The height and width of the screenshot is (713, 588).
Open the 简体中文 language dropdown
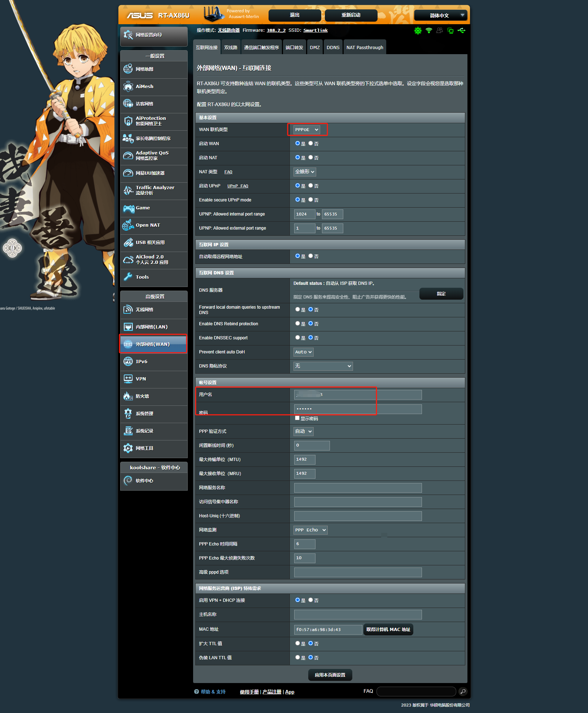(x=441, y=15)
